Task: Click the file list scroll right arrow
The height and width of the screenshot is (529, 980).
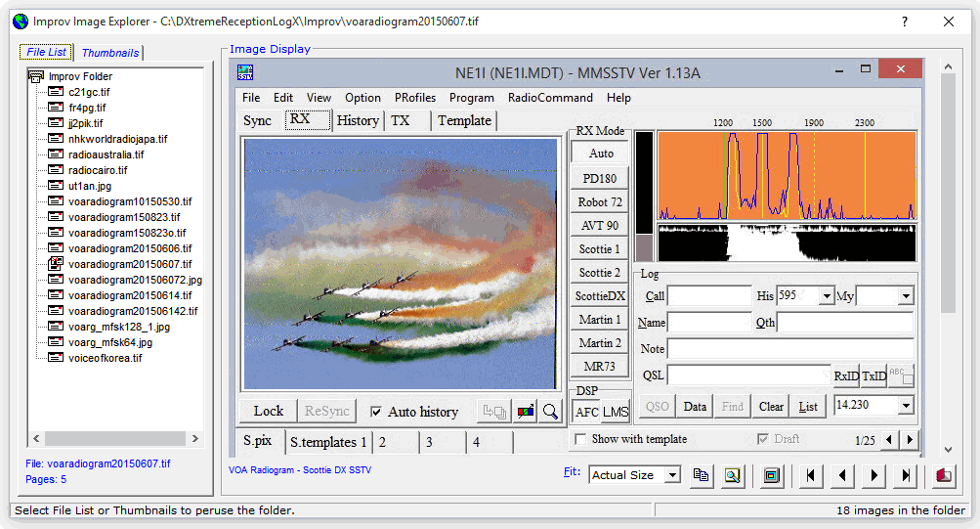Action: coord(195,438)
